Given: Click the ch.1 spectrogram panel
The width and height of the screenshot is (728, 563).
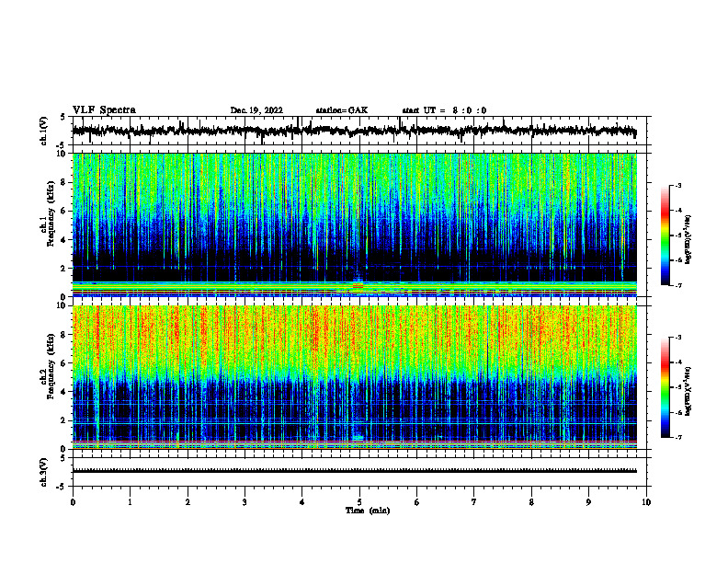Looking at the screenshot, I should 354,224.
